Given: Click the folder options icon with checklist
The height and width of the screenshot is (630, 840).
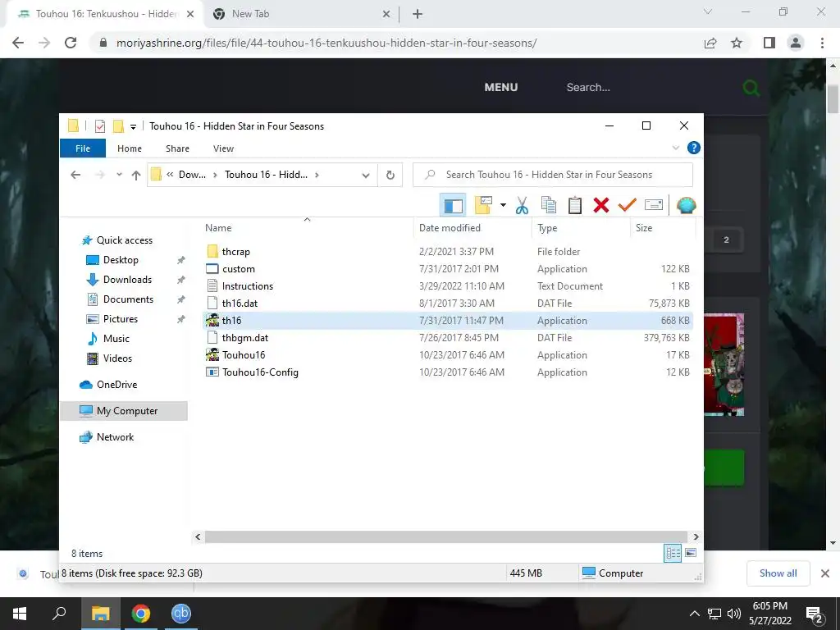Looking at the screenshot, I should tap(483, 205).
